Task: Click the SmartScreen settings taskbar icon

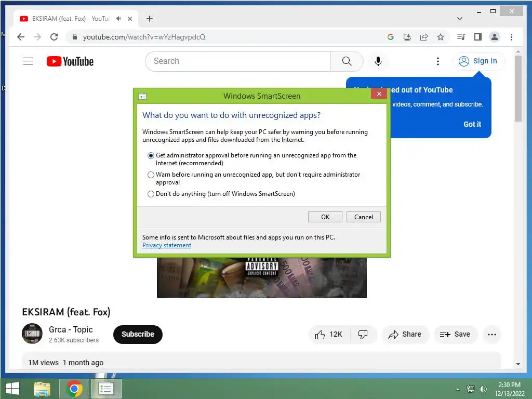Action: (106, 389)
